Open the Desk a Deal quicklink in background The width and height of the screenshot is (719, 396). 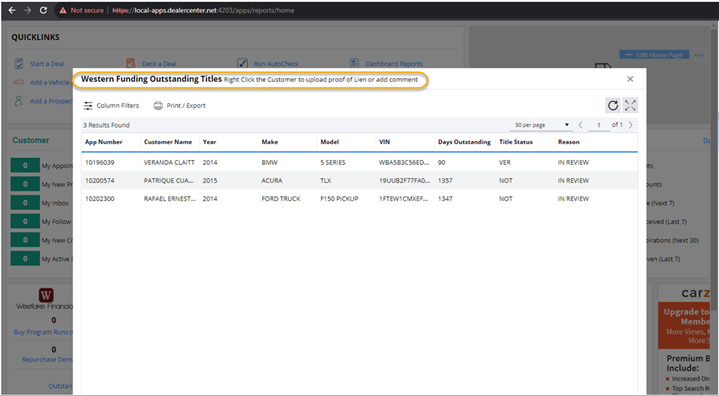pos(159,64)
